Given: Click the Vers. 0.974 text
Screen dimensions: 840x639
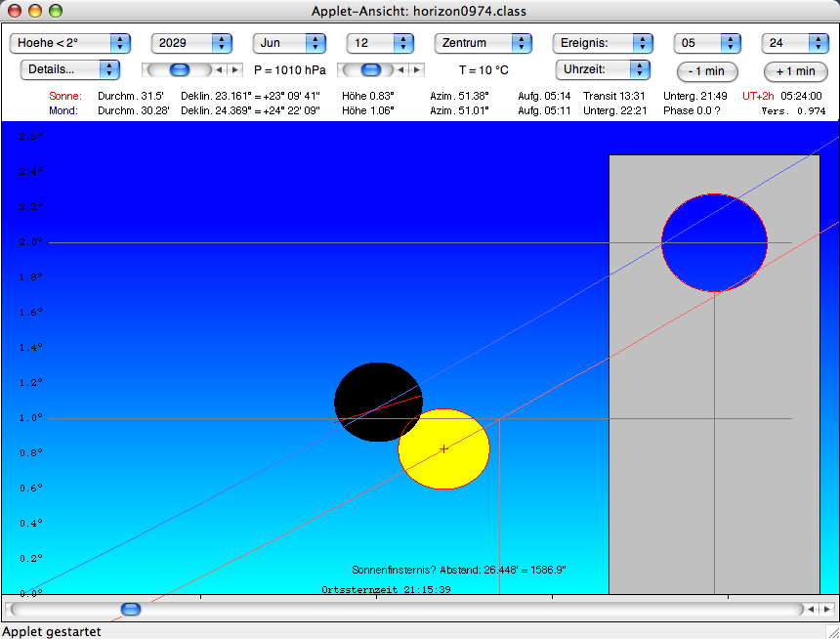Looking at the screenshot, I should tap(793, 111).
